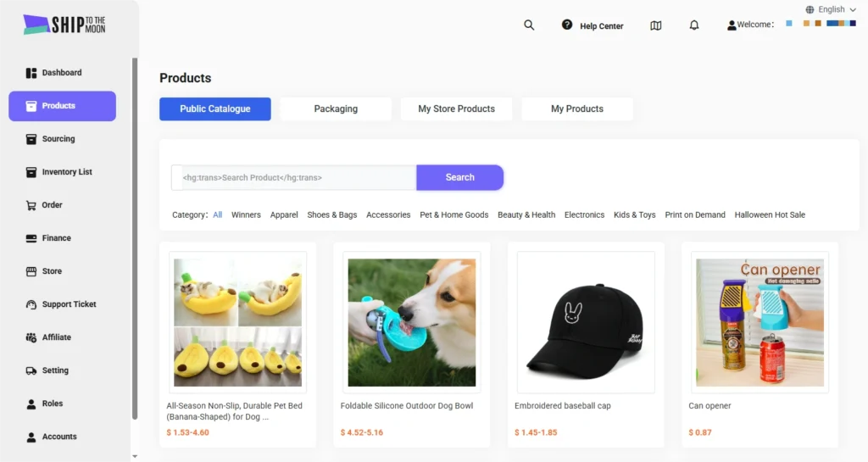Click the Finance card icon

pos(31,238)
